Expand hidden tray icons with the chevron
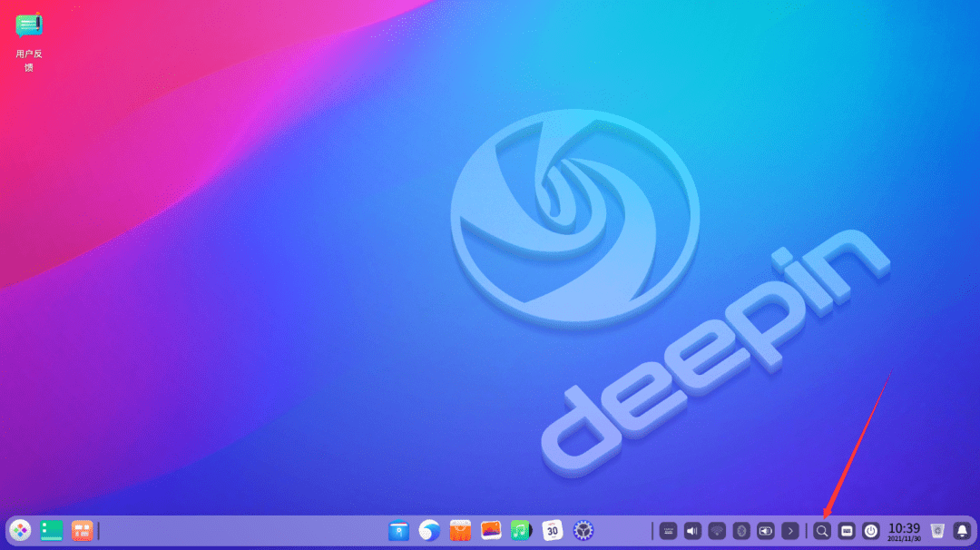 pyautogui.click(x=791, y=531)
